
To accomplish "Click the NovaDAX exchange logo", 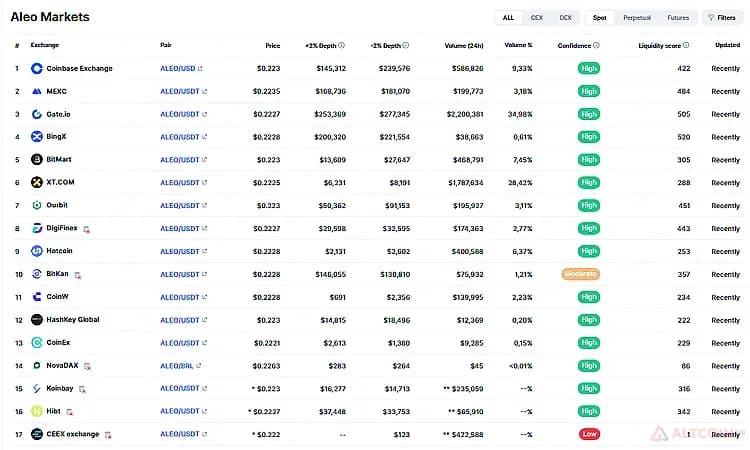I will pyautogui.click(x=37, y=365).
